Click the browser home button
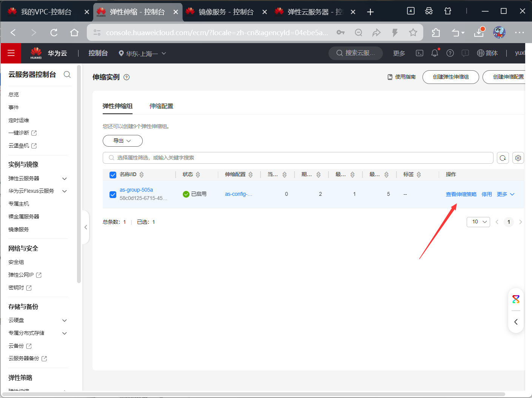This screenshot has height=398, width=532. tap(74, 33)
